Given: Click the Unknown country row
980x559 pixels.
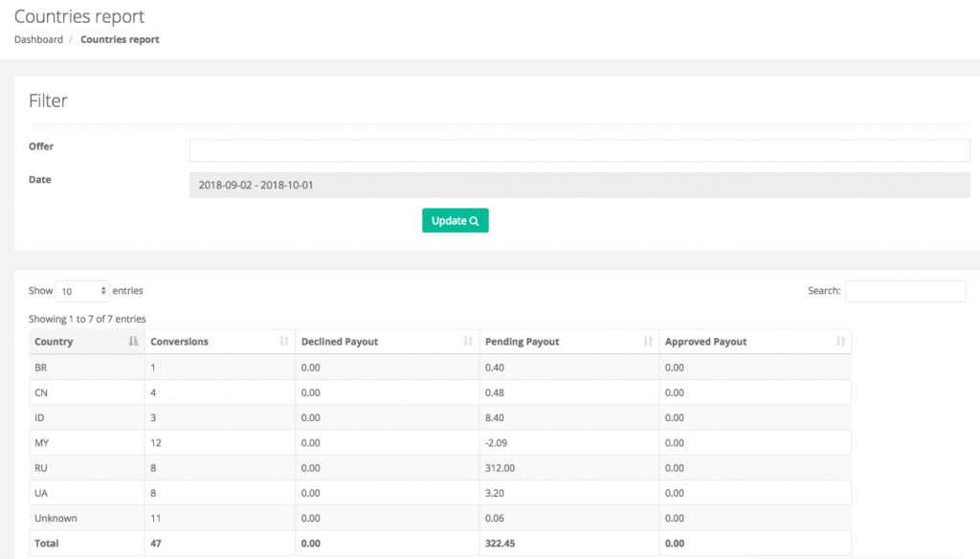Looking at the screenshot, I should click(x=56, y=518).
